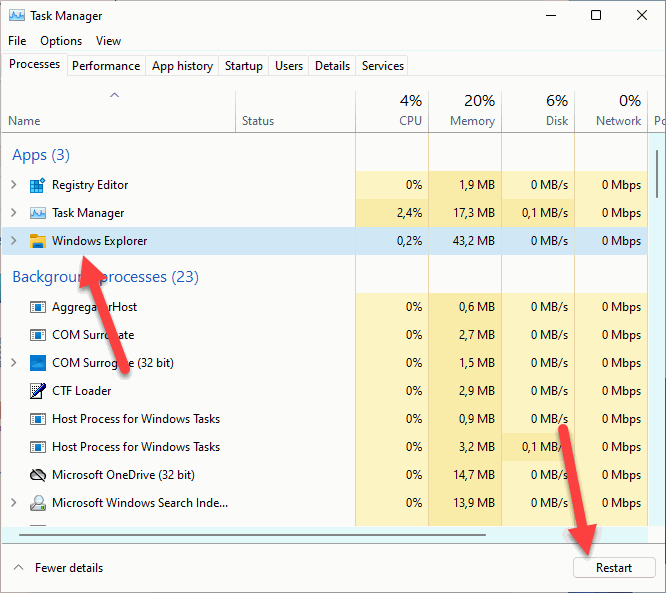Switch to the Details tab
The image size is (666, 593).
(x=332, y=66)
